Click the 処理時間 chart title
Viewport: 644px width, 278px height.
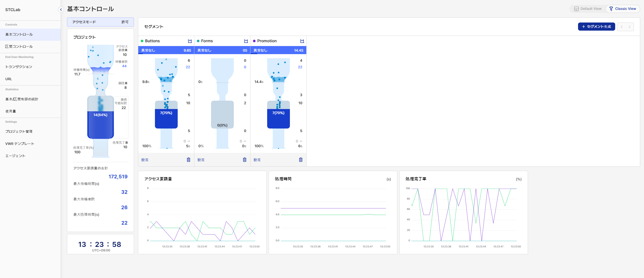pyautogui.click(x=283, y=179)
